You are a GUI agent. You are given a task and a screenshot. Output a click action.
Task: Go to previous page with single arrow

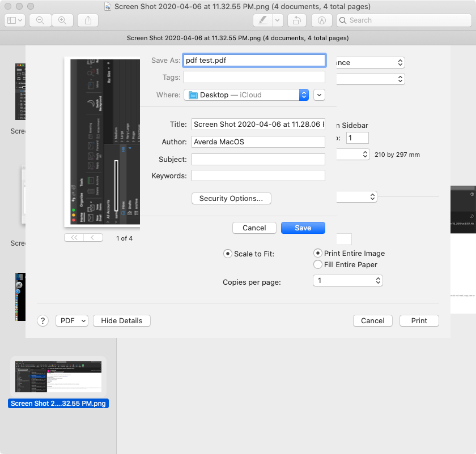(x=93, y=237)
